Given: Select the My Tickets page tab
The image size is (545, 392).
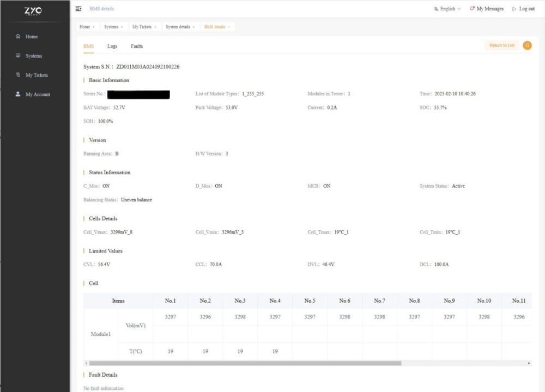Looking at the screenshot, I should pos(142,27).
